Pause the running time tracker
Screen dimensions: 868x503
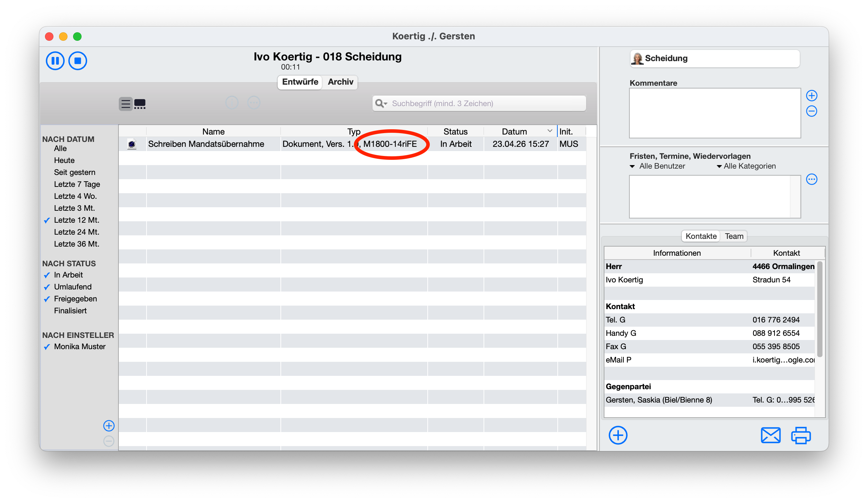click(55, 61)
